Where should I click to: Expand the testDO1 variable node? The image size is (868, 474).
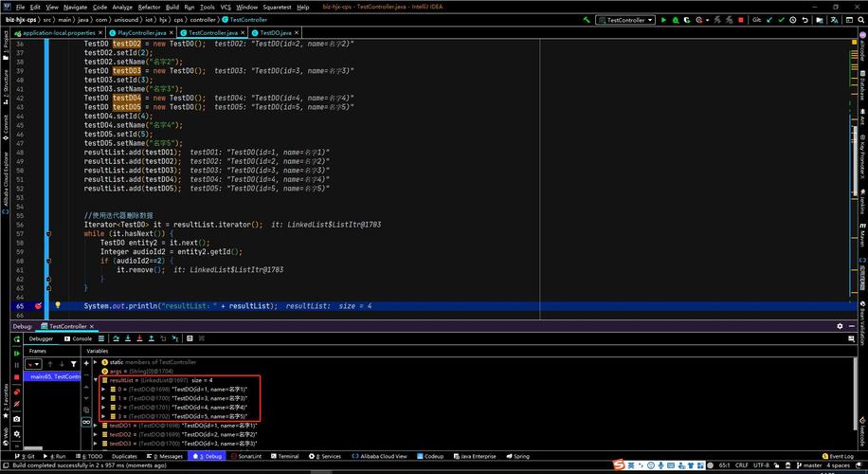pyautogui.click(x=95, y=426)
